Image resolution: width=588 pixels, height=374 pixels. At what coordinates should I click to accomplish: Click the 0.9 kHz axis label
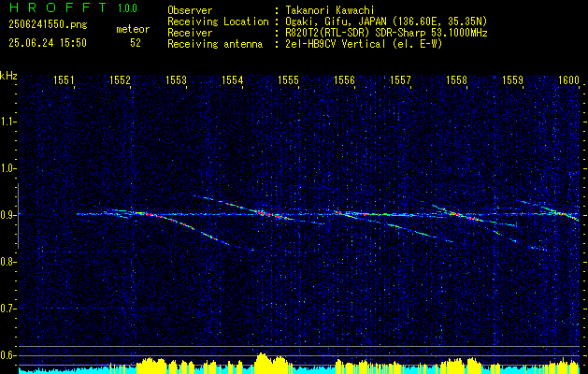7,215
